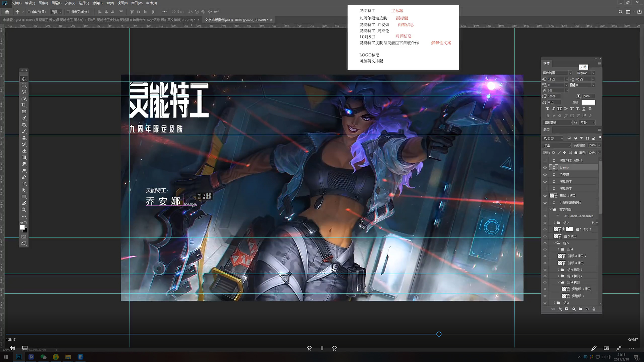Select the Zoom magnifier tool
The height and width of the screenshot is (362, 644).
[24, 210]
